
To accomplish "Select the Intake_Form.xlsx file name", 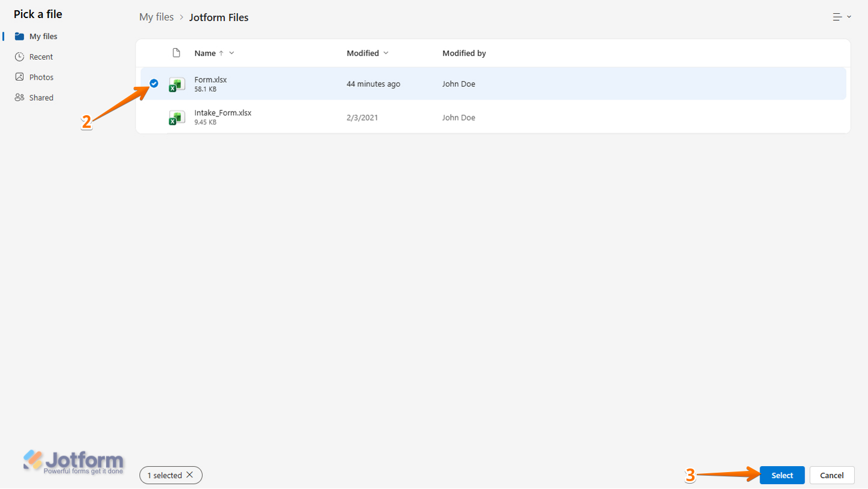I will [x=222, y=113].
